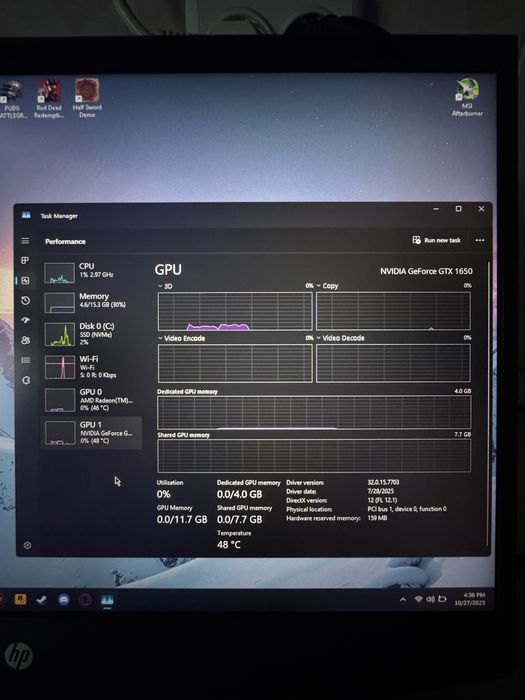Select the Performance page icon in sidebar
This screenshot has width=525, height=700.
coord(25,280)
